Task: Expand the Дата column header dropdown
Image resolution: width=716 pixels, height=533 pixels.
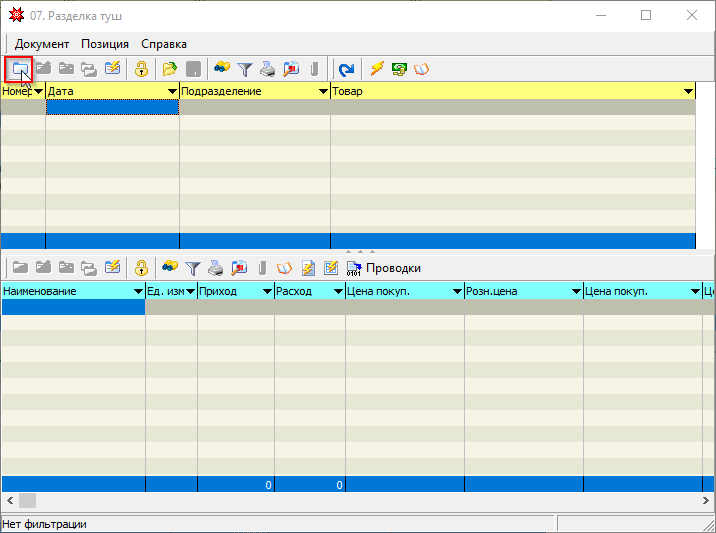Action: (172, 92)
